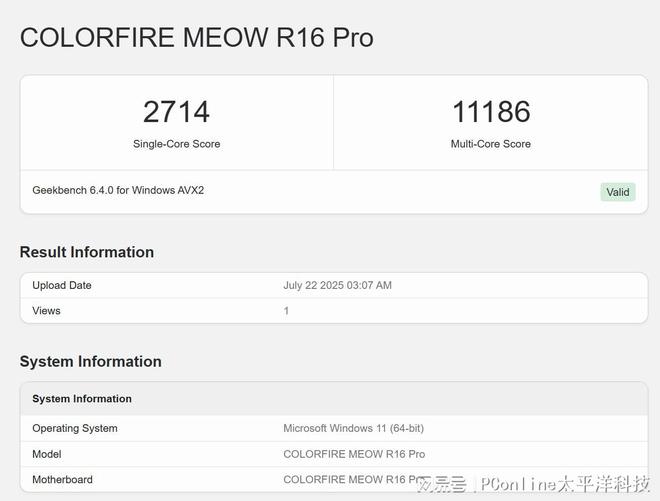Click the Geekbench 6.4.0 for Windows AVX2 text

pos(118,190)
